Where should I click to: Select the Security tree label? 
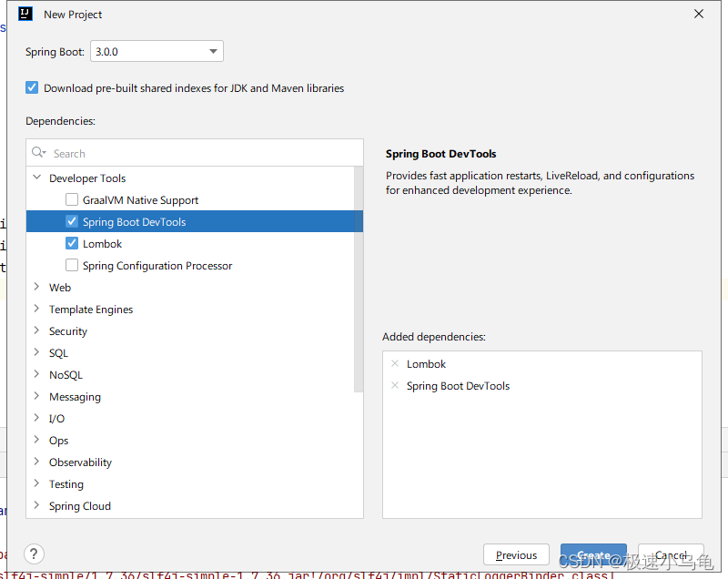click(x=68, y=331)
